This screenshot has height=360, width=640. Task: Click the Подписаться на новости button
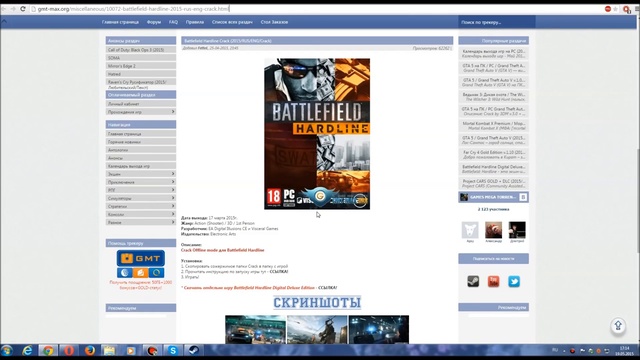(493, 259)
